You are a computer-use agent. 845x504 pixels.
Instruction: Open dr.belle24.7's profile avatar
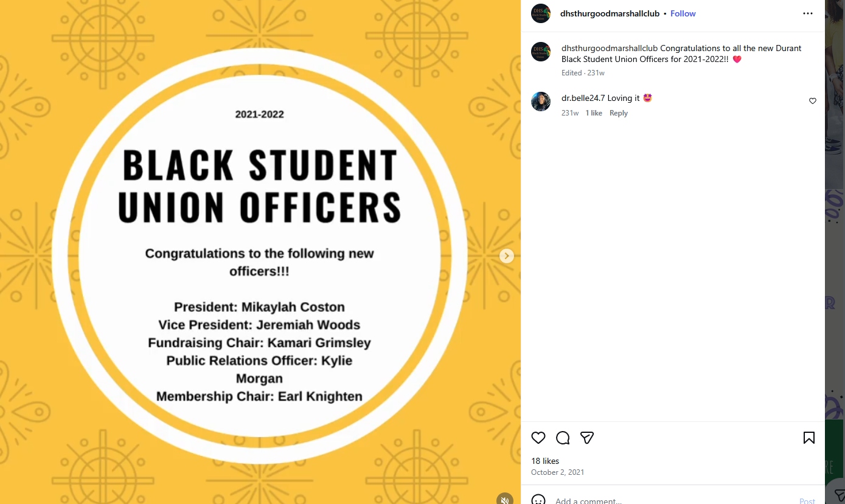541,102
